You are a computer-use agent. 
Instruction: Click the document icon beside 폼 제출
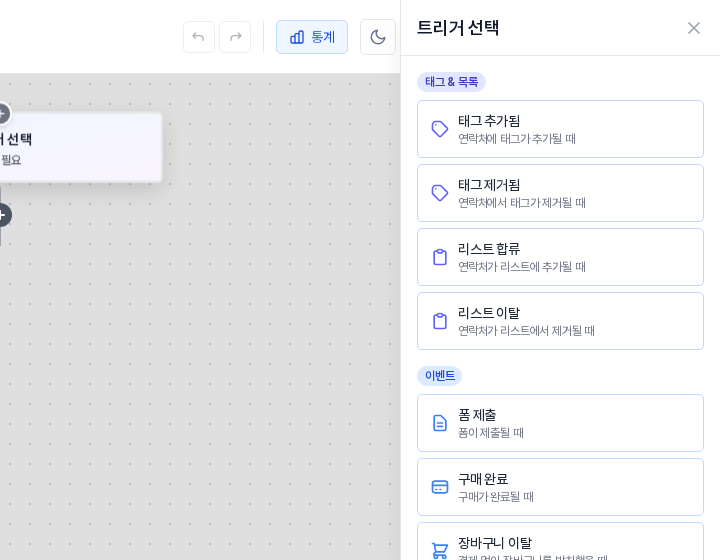[440, 423]
